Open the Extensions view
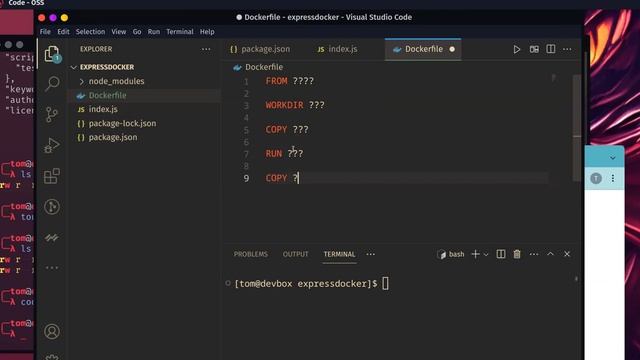The image size is (640, 360). pyautogui.click(x=52, y=176)
